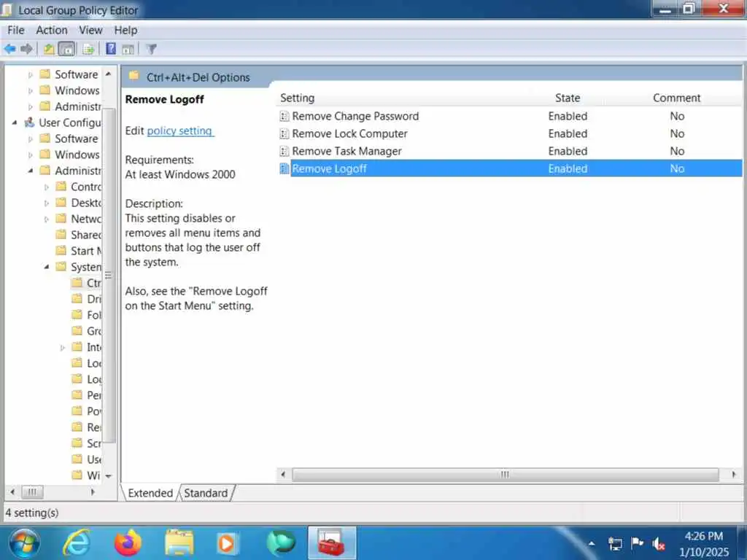Sort by the State column header

coord(568,98)
